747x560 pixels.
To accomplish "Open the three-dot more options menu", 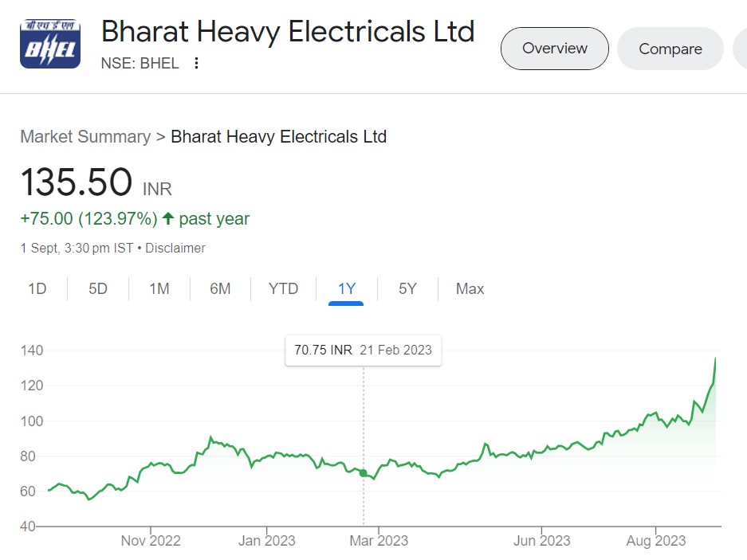I will (x=196, y=64).
